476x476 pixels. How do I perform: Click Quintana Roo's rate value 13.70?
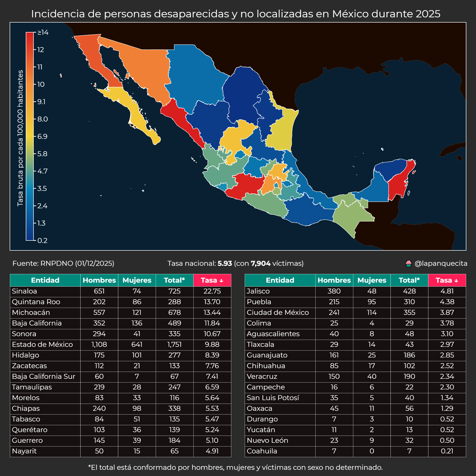tap(212, 302)
